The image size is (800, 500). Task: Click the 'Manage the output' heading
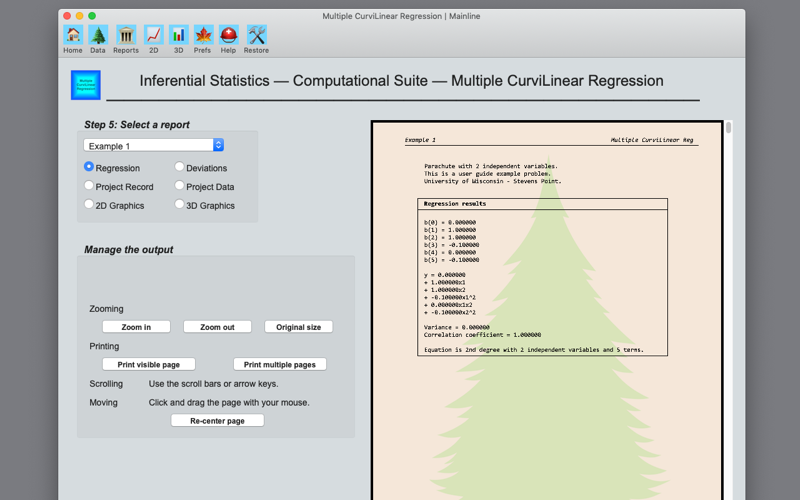(x=129, y=249)
